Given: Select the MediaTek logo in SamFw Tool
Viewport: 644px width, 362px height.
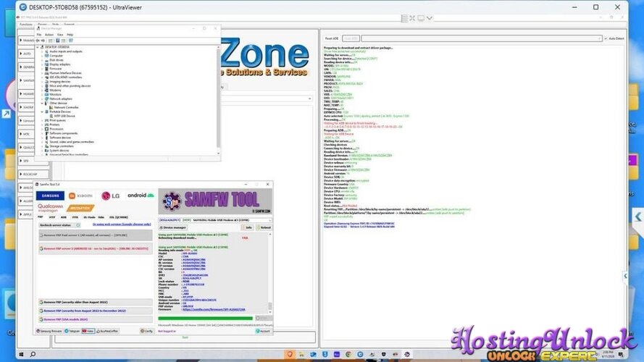Looking at the screenshot, I should pyautogui.click(x=80, y=208).
